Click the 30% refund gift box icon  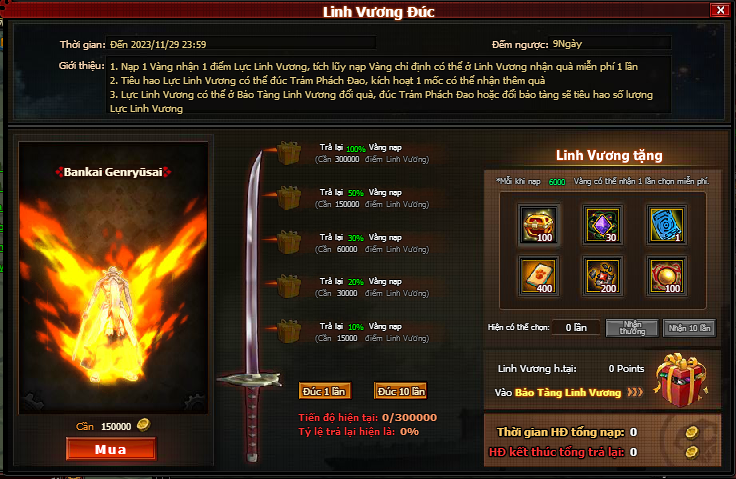click(288, 242)
